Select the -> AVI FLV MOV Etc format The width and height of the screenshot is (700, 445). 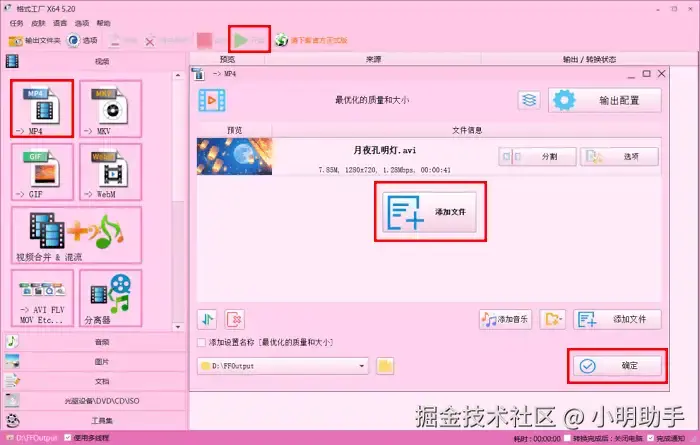click(x=42, y=298)
